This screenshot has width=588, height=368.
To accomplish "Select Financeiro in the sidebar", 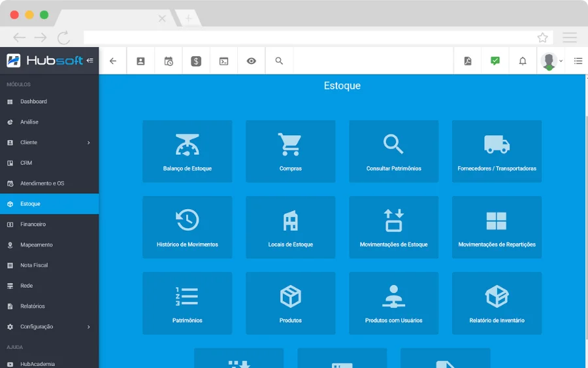I will 50,224.
